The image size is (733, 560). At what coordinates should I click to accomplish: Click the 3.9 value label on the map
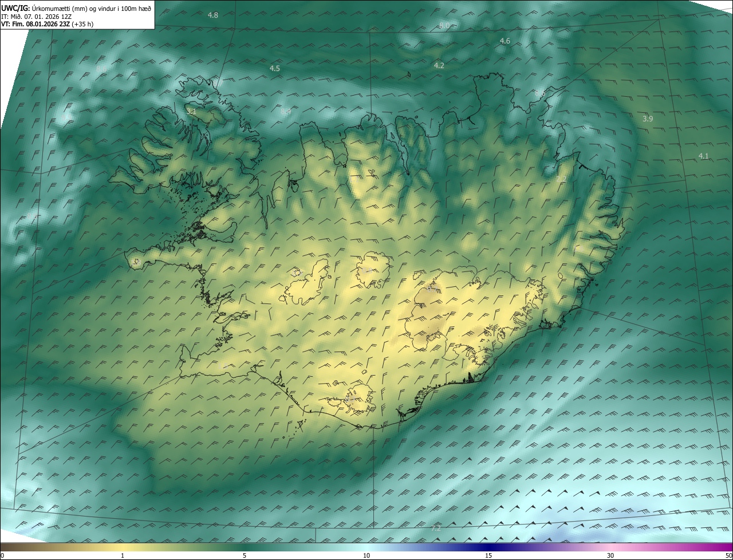tap(648, 119)
